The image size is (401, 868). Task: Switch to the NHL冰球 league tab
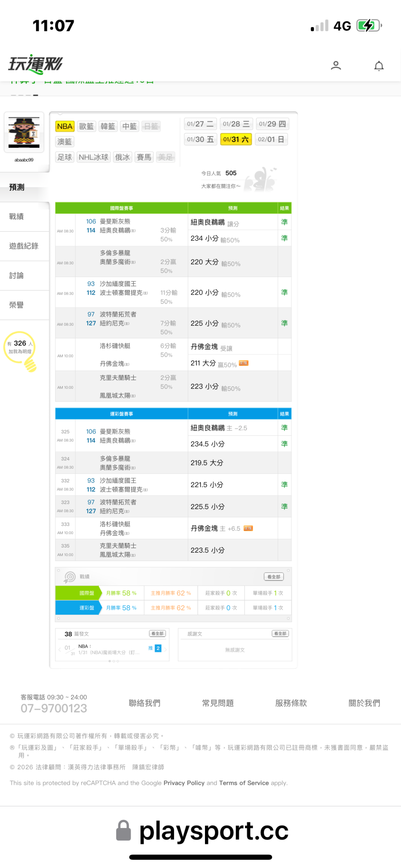coord(93,157)
